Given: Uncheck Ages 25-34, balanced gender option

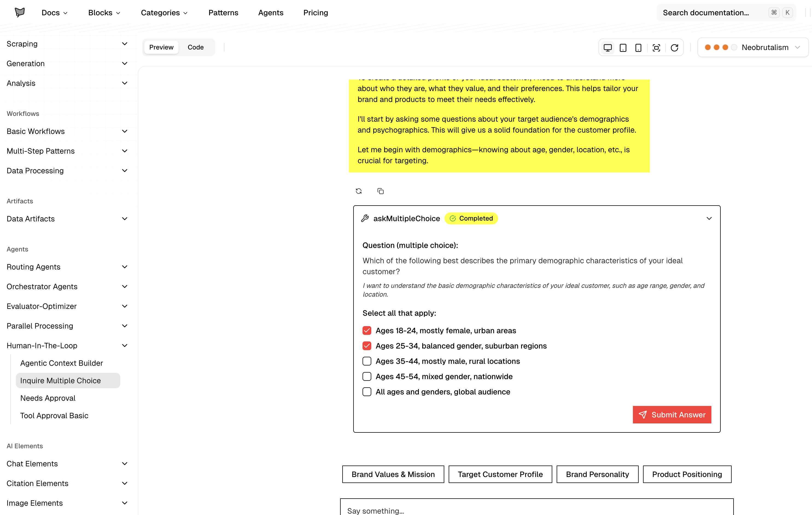Looking at the screenshot, I should click(x=367, y=346).
